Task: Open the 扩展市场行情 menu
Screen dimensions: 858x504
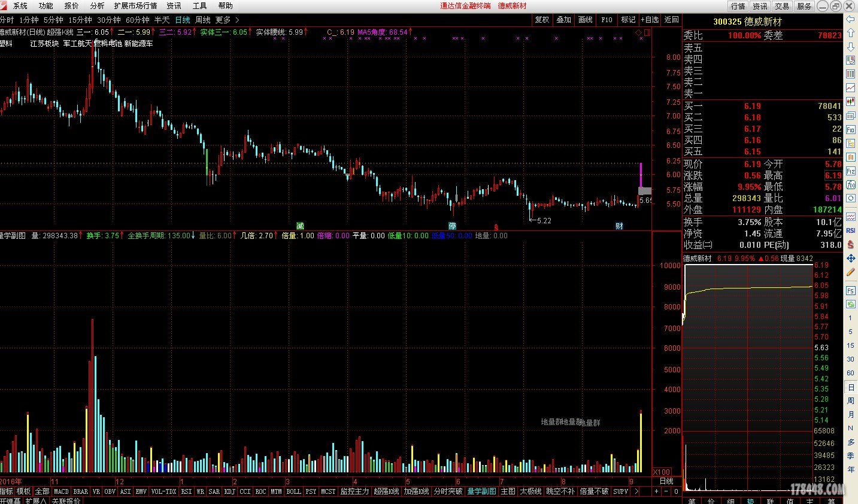Action: [136, 6]
